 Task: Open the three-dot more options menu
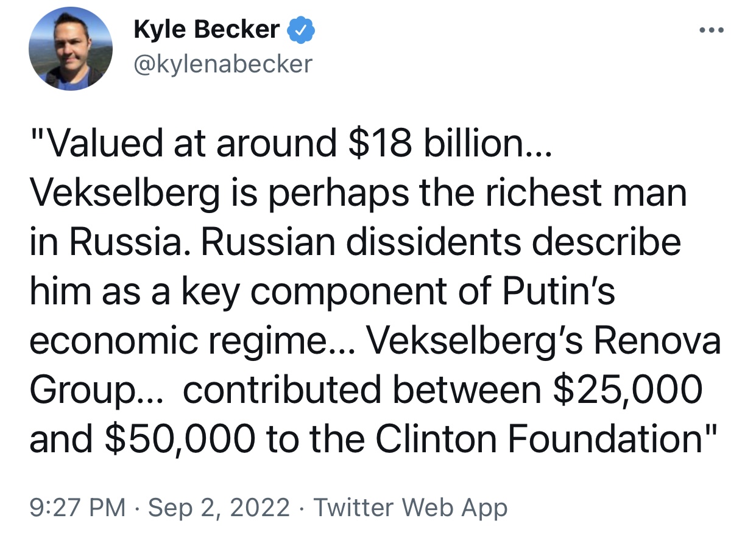click(712, 30)
